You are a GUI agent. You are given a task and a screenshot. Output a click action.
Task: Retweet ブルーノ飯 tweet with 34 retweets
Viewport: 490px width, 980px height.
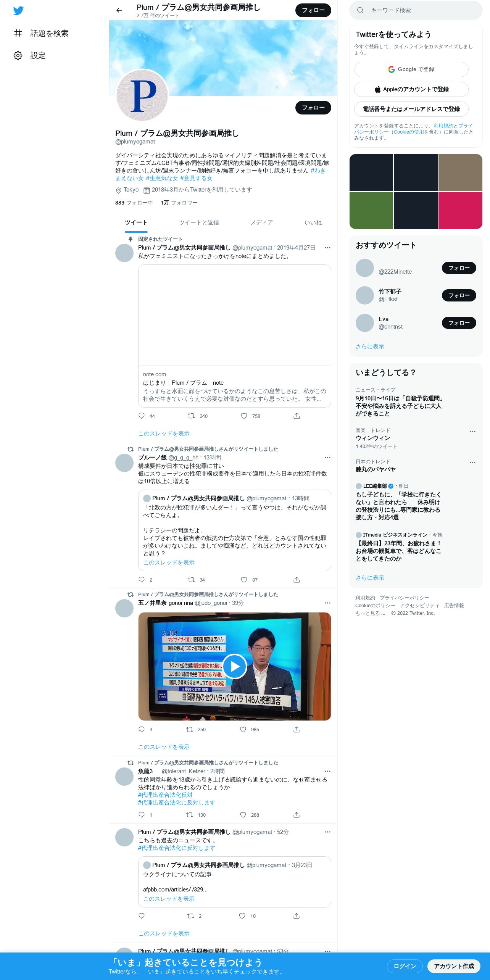pyautogui.click(x=191, y=580)
